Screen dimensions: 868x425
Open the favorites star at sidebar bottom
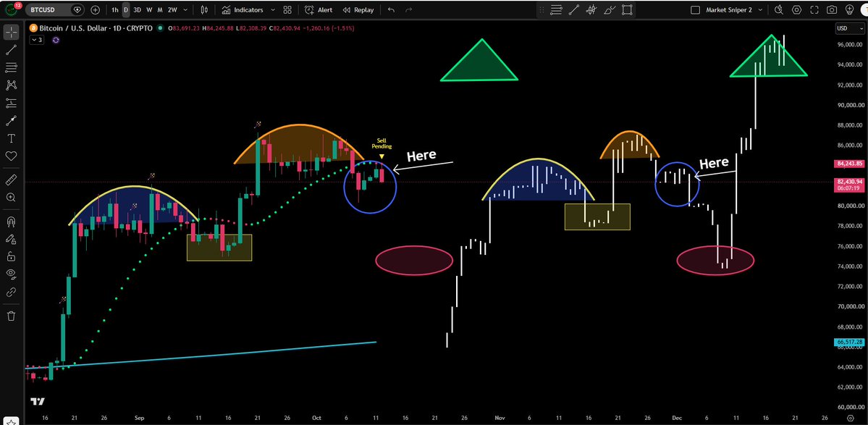click(x=11, y=421)
